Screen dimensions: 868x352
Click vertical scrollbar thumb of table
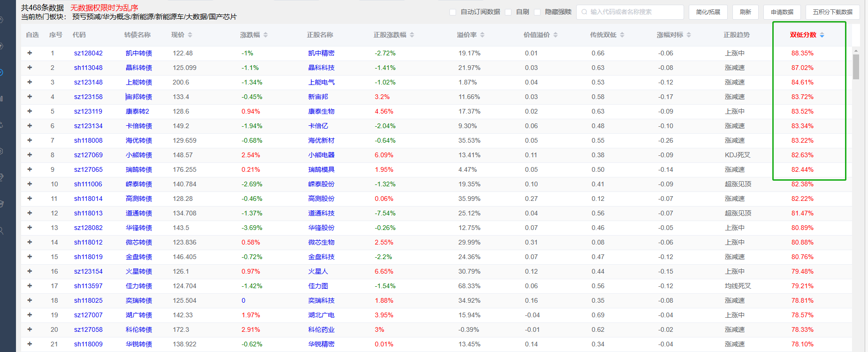point(856,67)
